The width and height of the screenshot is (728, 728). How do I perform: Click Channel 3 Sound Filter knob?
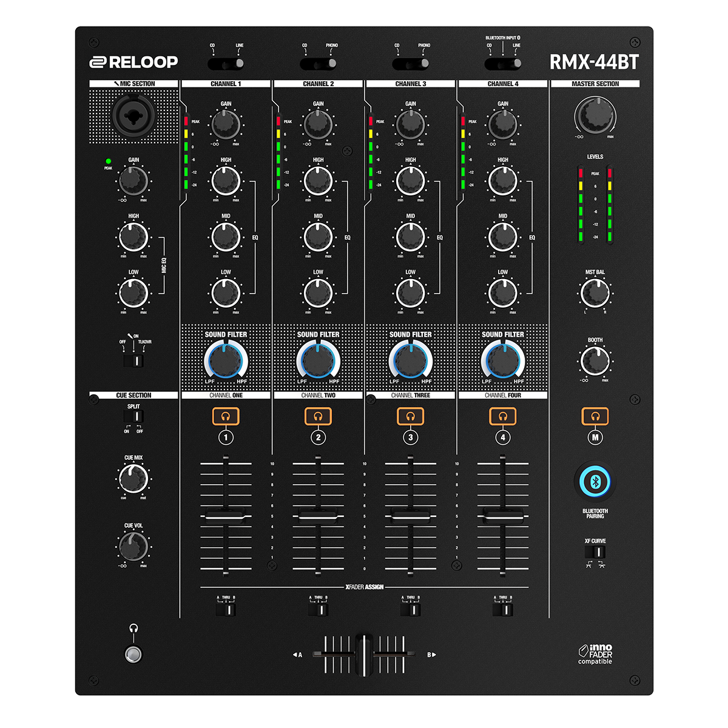pos(411,360)
